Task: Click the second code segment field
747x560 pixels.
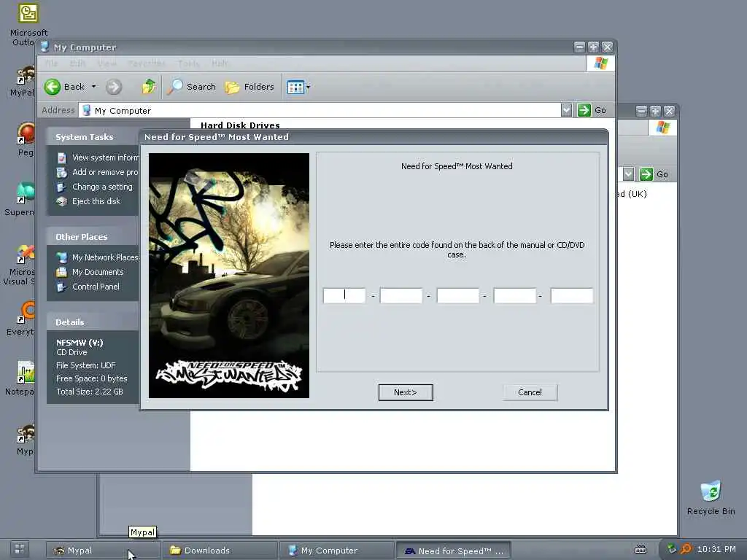Action: (401, 296)
